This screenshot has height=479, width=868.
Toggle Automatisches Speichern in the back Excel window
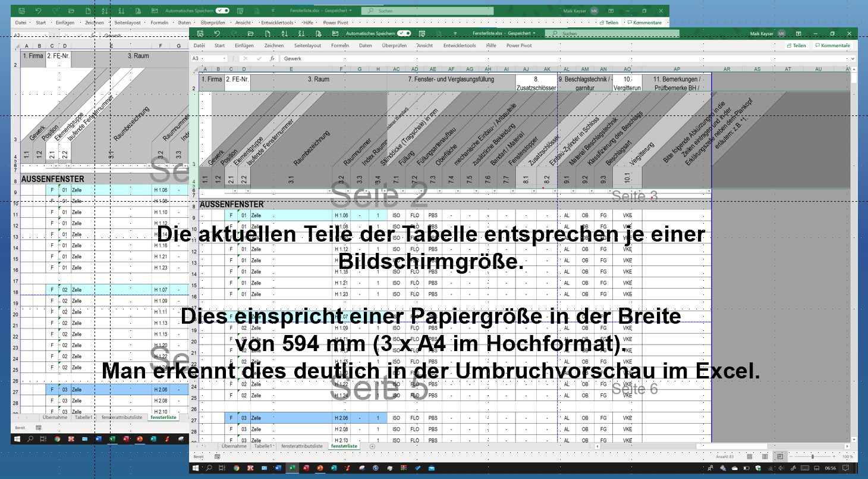222,11
